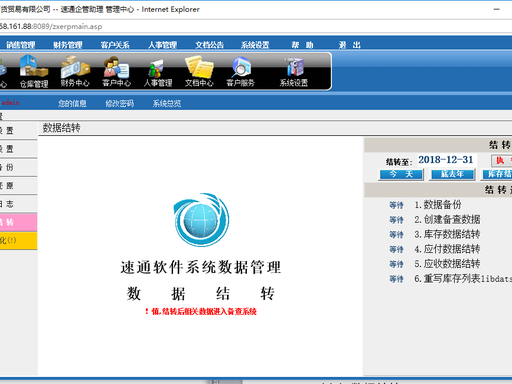The image size is (512, 384).
Task: Open the 客户关系 menu
Action: [x=115, y=45]
